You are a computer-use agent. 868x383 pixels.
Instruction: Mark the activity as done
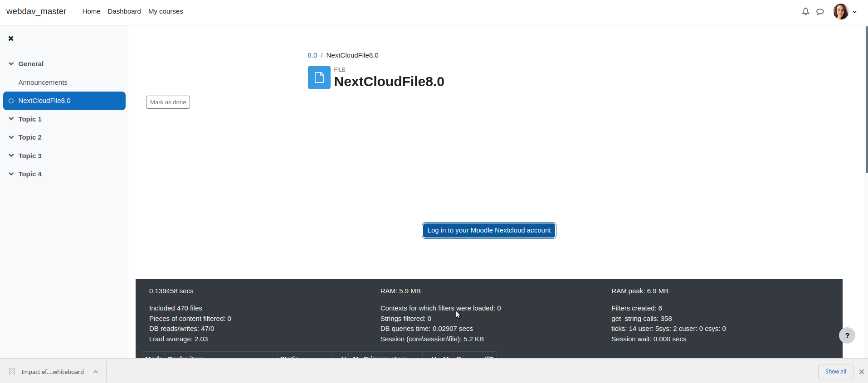pos(168,102)
